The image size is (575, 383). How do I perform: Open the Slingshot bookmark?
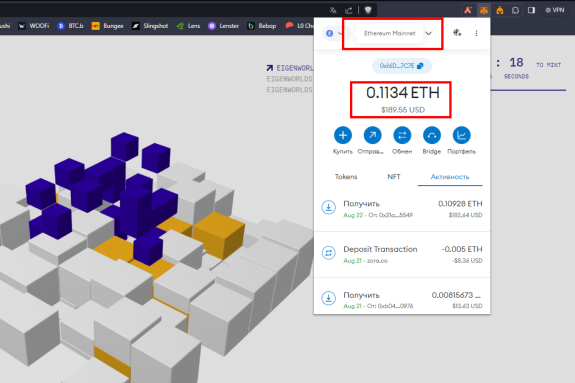click(x=150, y=26)
